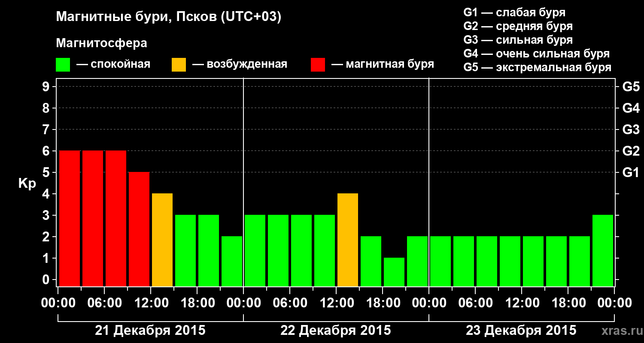The height and width of the screenshot is (343, 644).
Task: Click the line 'G3 — сильная буря'
Action: pyautogui.click(x=518, y=40)
